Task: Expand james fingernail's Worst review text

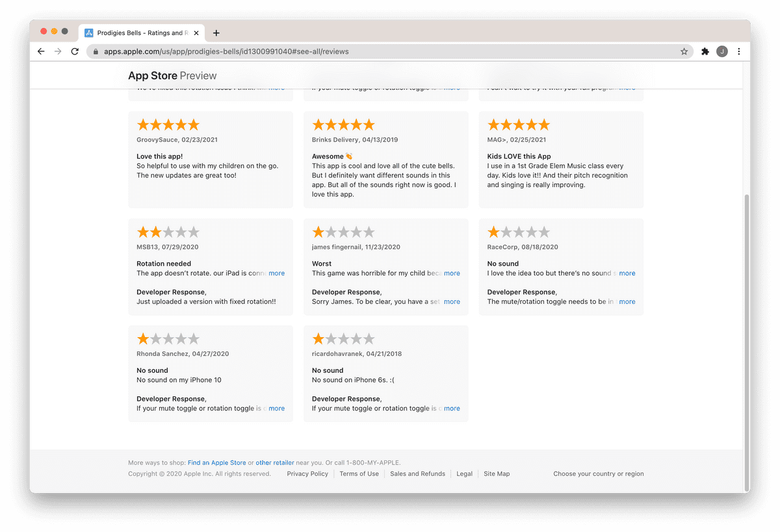Action: (452, 273)
